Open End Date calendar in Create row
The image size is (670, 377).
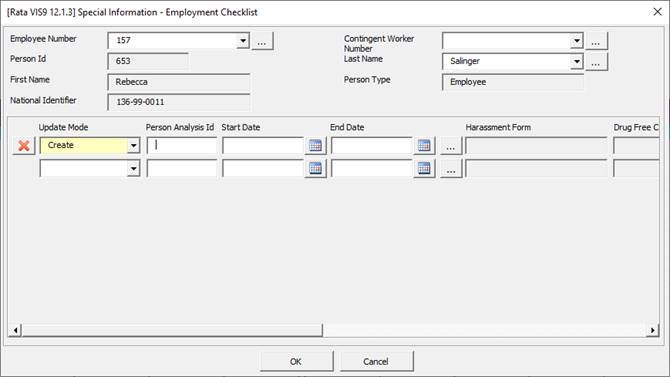click(424, 146)
